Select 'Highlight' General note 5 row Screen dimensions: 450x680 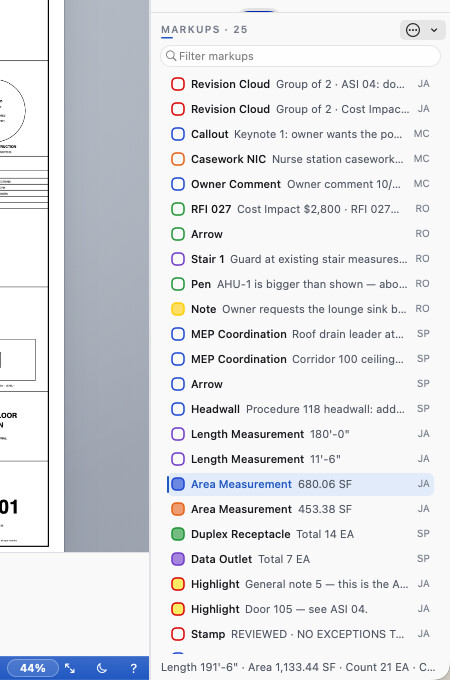(300, 584)
